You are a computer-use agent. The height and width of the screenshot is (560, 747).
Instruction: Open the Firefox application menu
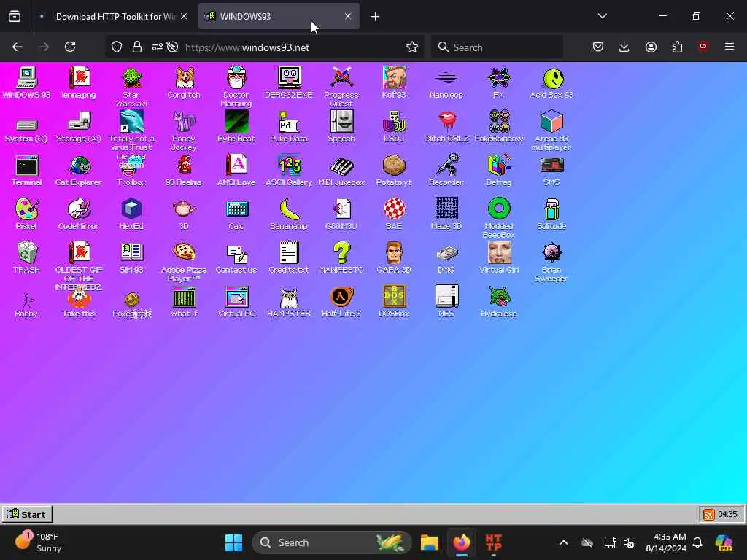coord(729,47)
